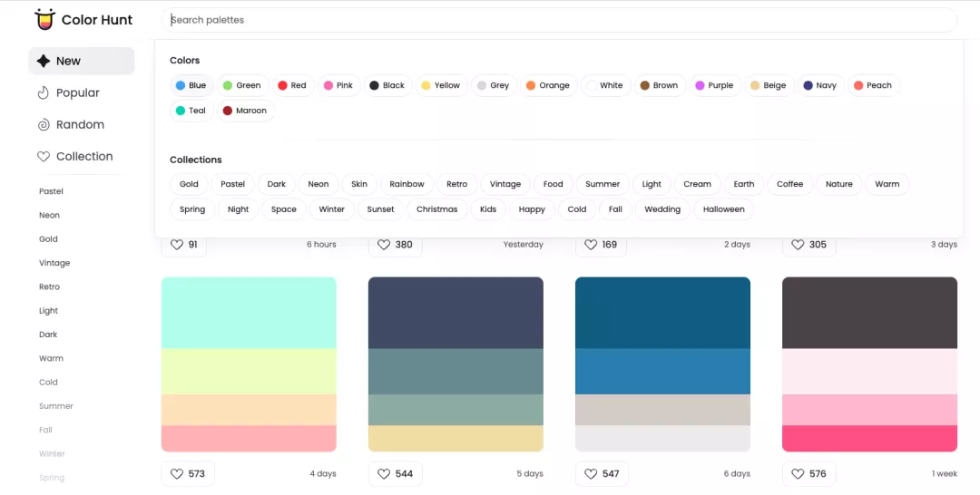Image resolution: width=980 pixels, height=495 pixels.
Task: Open the Vintage sidebar category
Action: click(x=54, y=263)
